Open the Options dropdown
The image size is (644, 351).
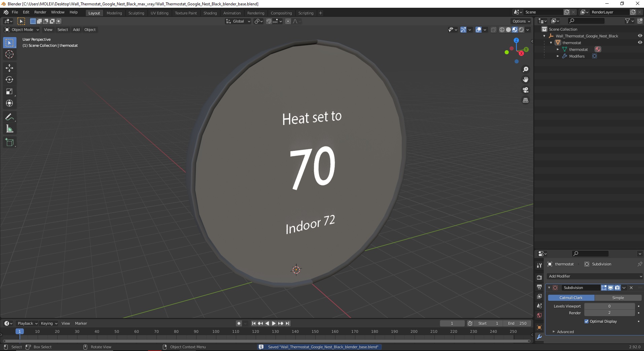tap(521, 21)
